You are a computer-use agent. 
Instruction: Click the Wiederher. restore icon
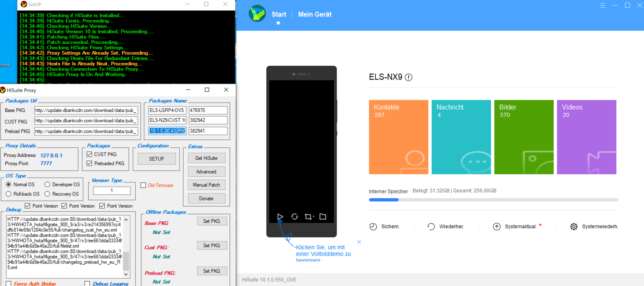click(x=431, y=227)
